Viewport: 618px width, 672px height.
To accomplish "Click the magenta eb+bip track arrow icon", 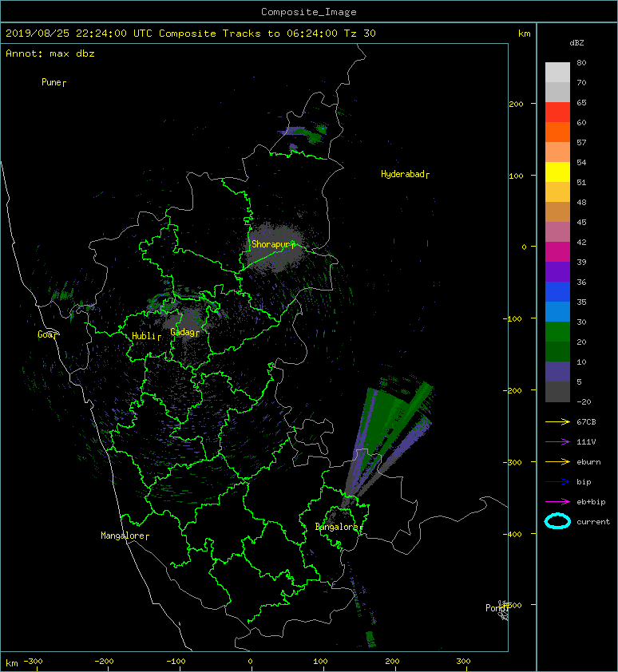I will click(557, 501).
